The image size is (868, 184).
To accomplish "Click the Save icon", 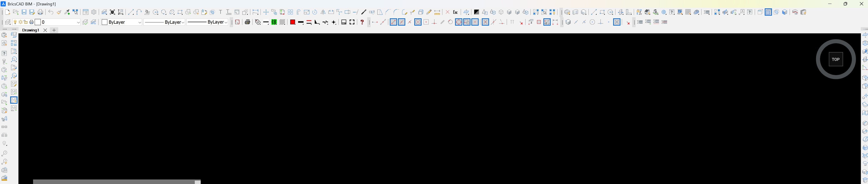I will click(24, 12).
